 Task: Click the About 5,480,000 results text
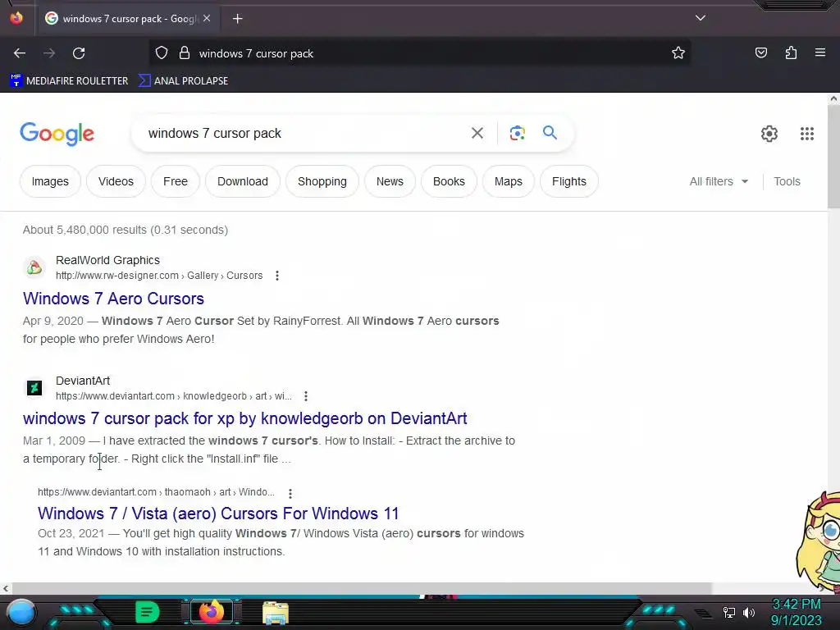point(126,230)
